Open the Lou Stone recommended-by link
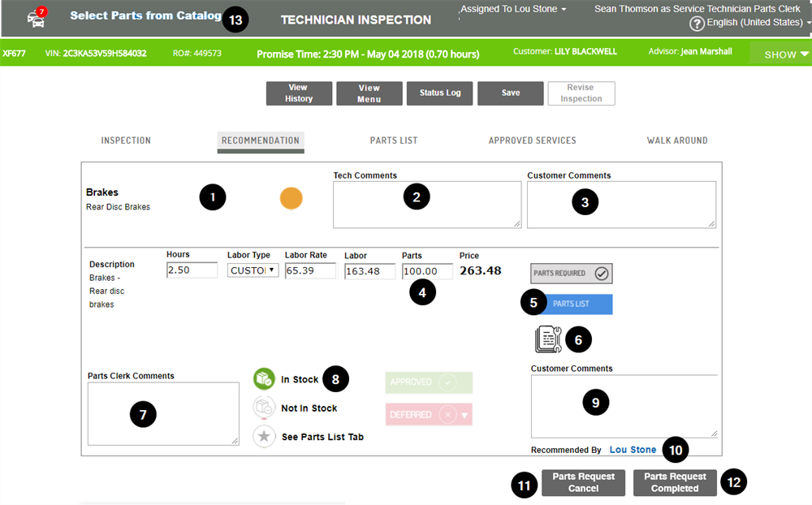812x505 pixels. (633, 449)
